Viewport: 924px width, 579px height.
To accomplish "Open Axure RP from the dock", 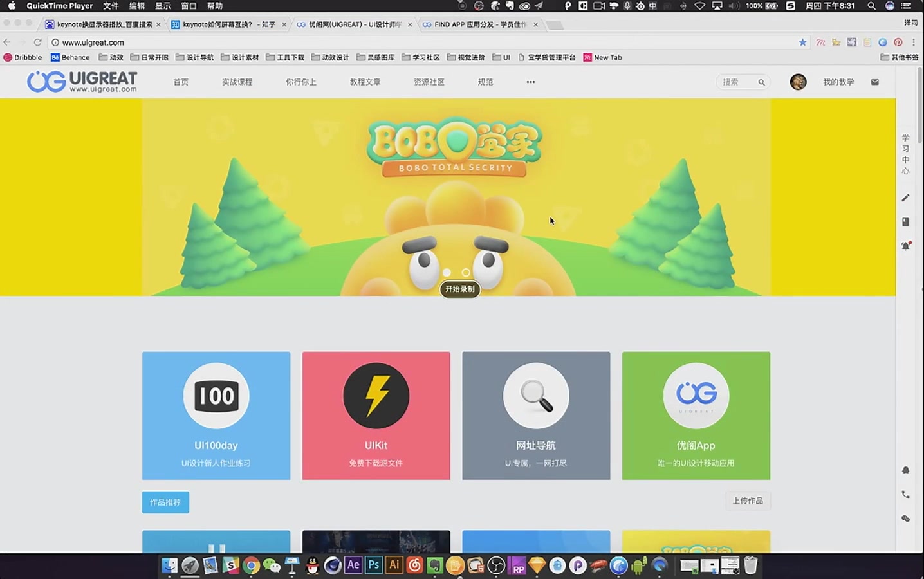I will tap(517, 565).
